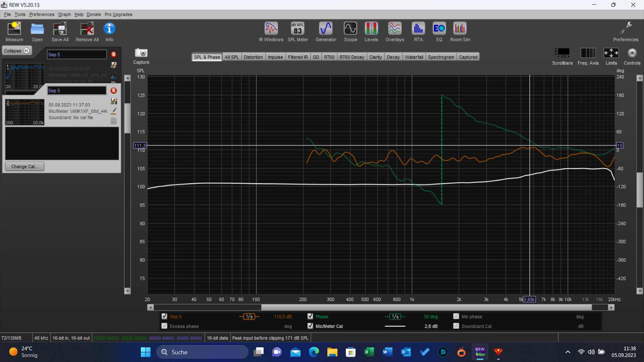644x362 pixels.
Task: Uncheck the Sep 5 trace checkbox
Action: point(164,316)
